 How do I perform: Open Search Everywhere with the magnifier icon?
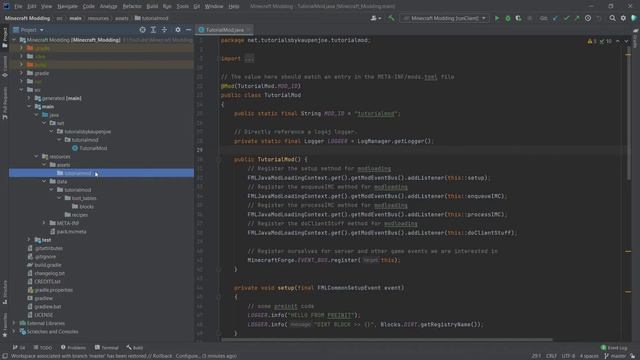click(x=612, y=18)
